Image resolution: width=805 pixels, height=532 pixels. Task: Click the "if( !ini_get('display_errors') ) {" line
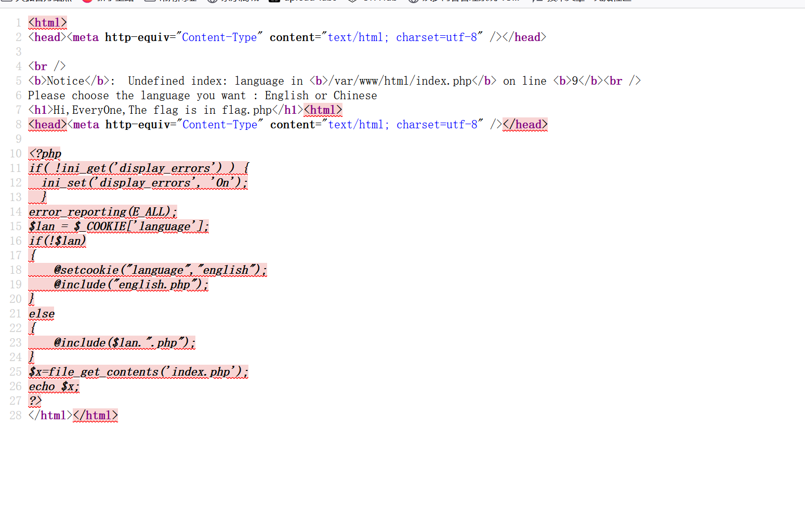point(139,168)
